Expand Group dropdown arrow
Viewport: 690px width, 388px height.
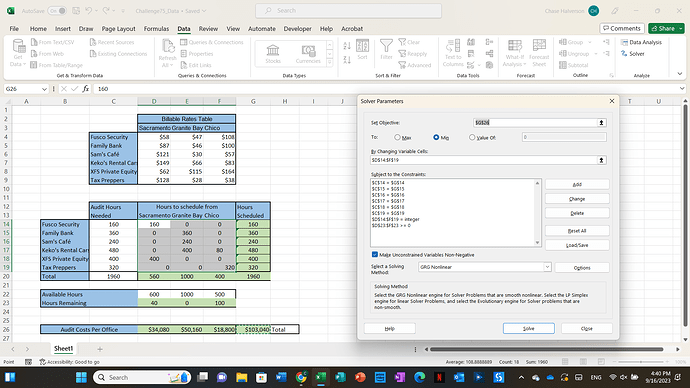click(590, 42)
